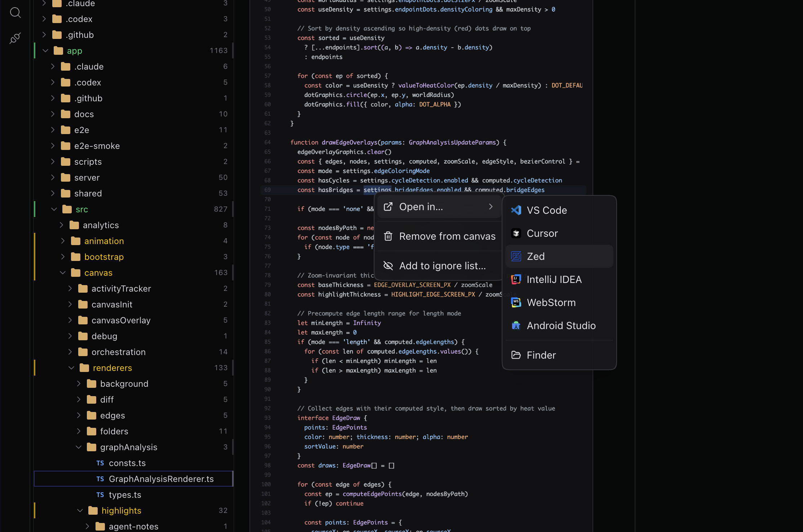Expand the top-level .codex folder
The width and height of the screenshot is (803, 532).
pos(44,19)
